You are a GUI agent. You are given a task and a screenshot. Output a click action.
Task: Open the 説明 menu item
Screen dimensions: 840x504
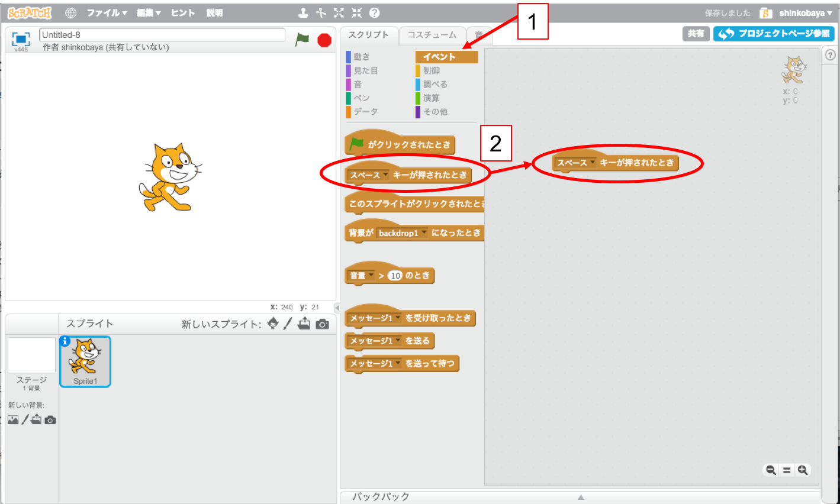tap(214, 12)
